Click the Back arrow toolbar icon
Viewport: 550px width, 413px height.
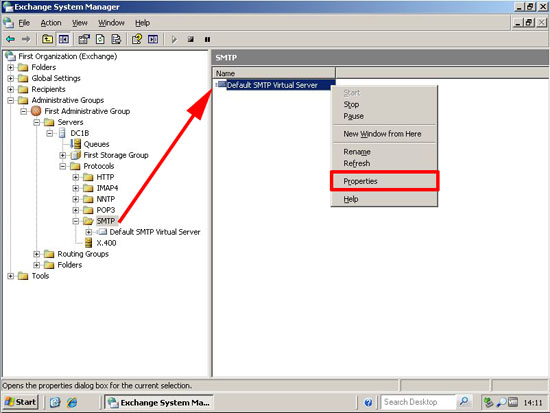click(x=11, y=39)
